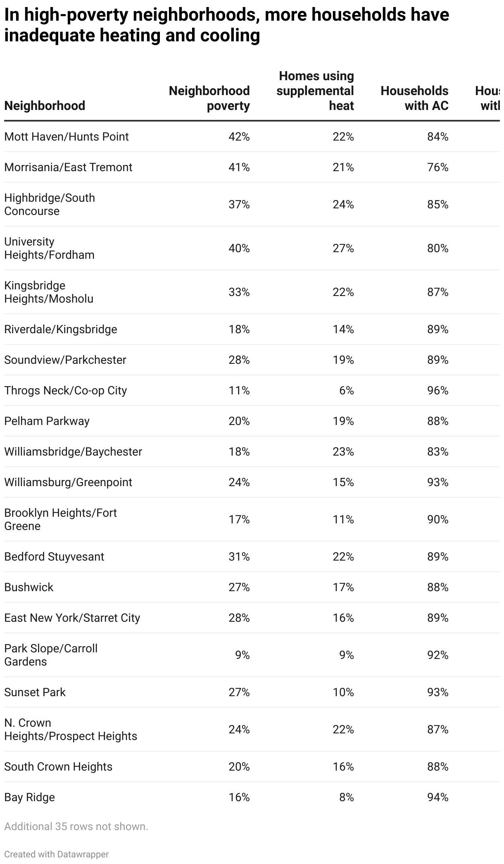This screenshot has width=504, height=864.
Task: Click the 96% AC value for Throgs Neck
Action: 437,391
